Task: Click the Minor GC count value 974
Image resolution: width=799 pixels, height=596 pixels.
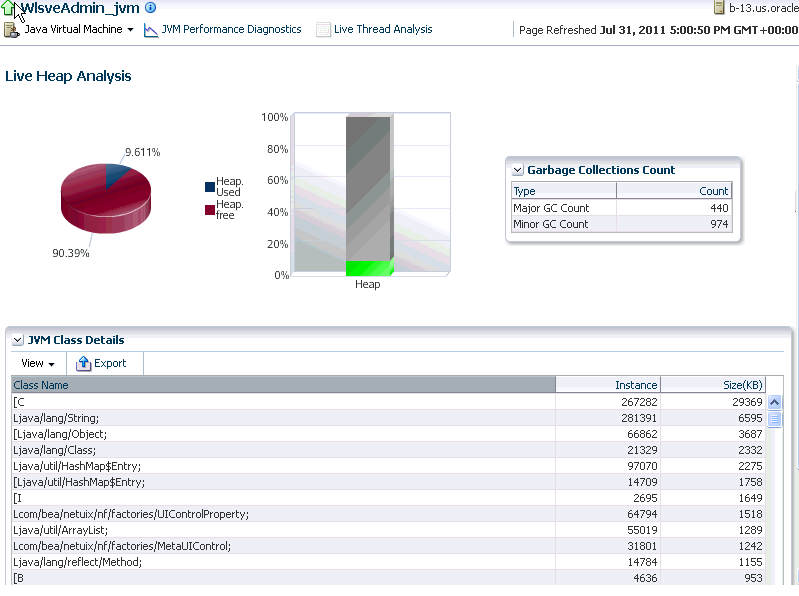Action: tap(719, 224)
